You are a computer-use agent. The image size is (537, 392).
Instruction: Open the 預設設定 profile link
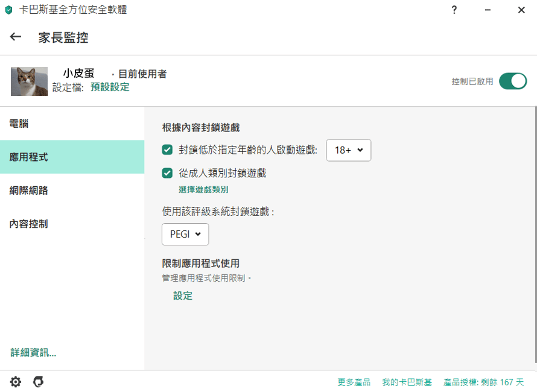coord(110,87)
